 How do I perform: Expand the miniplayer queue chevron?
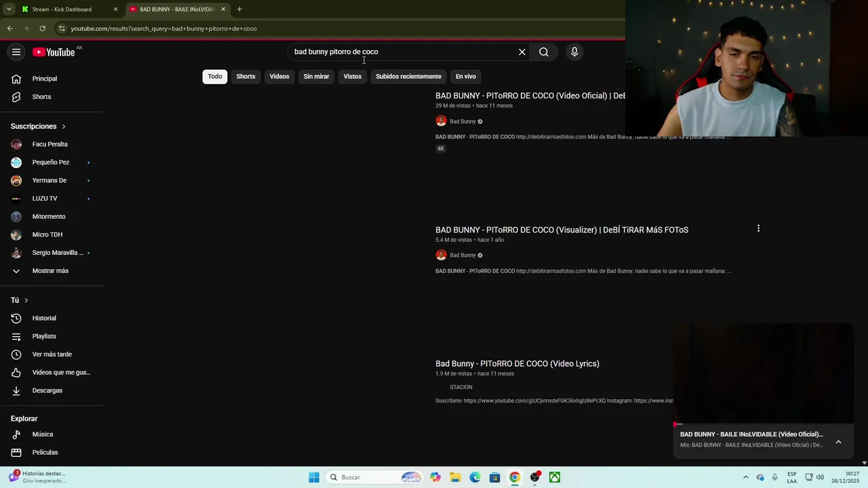point(838,442)
